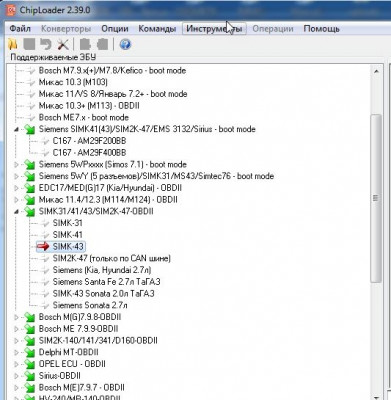Open the Команды menu
391x400 pixels.
pos(157,29)
